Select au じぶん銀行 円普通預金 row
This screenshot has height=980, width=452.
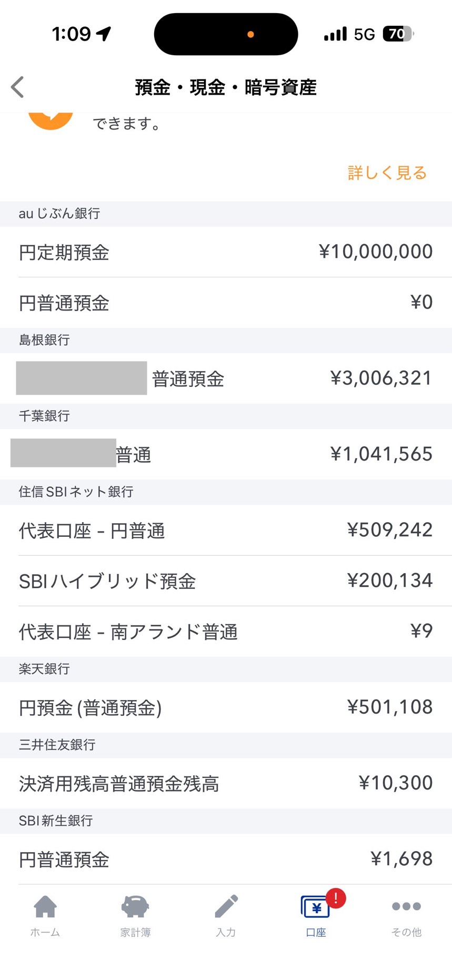(x=226, y=303)
